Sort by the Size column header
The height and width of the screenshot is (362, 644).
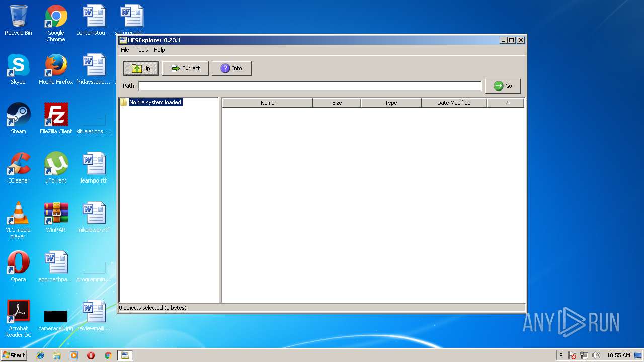coord(337,103)
